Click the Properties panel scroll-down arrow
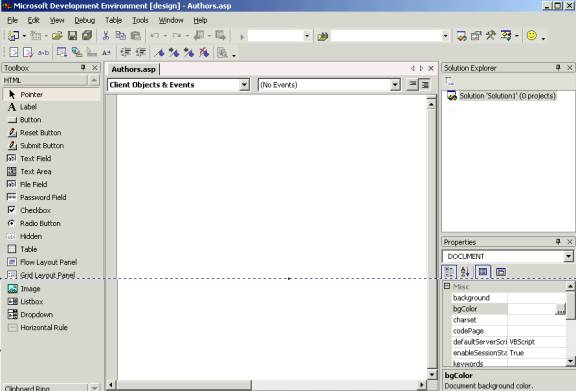The image size is (576, 391). click(x=570, y=362)
